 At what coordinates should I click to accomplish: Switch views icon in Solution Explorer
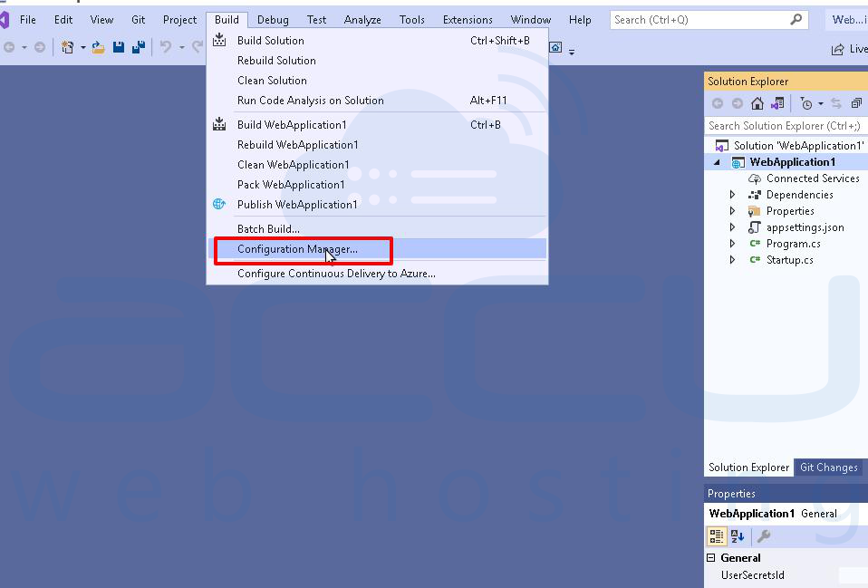[777, 103]
